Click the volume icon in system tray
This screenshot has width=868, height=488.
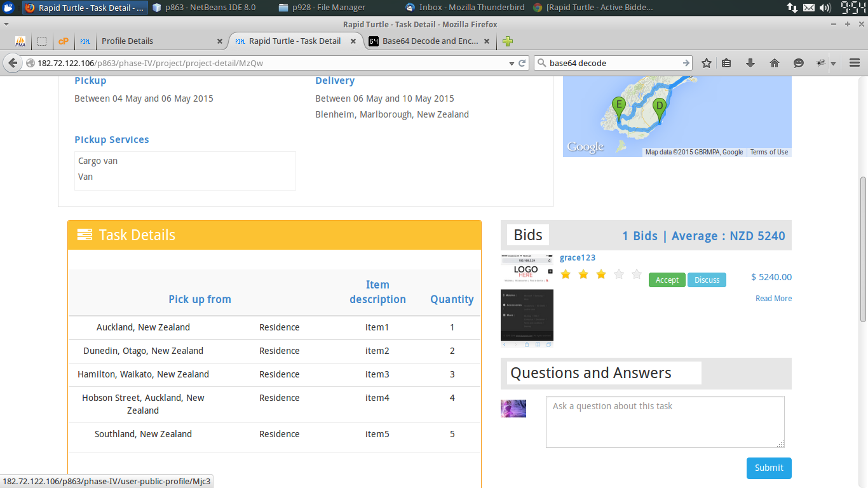click(x=825, y=8)
